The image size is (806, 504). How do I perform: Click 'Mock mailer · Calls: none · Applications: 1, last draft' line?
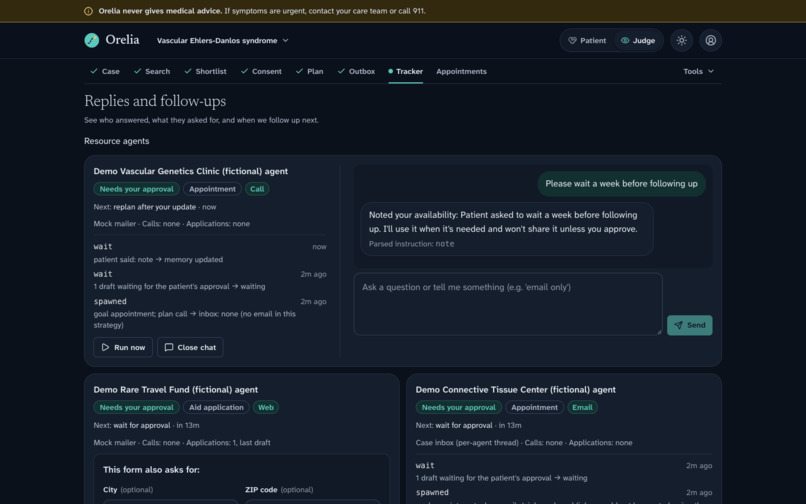(182, 443)
